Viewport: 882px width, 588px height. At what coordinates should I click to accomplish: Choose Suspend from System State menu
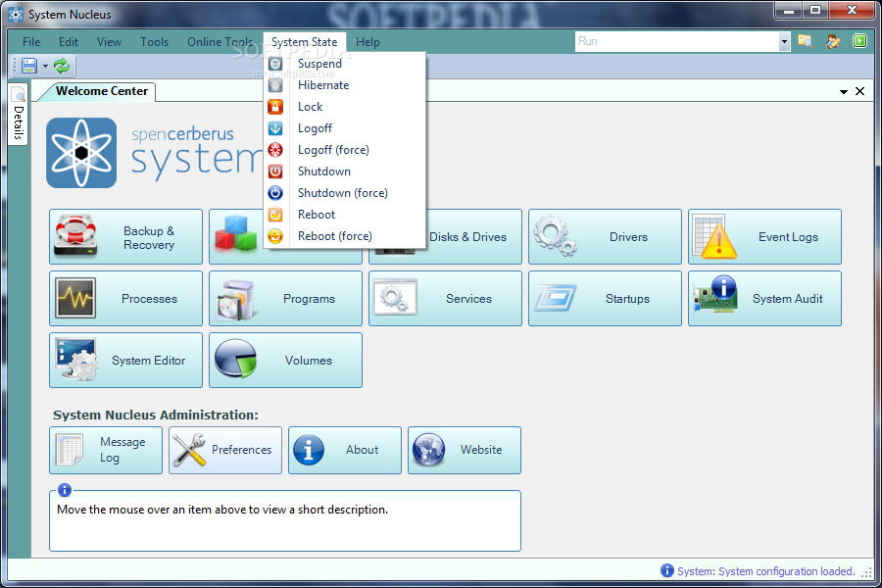pyautogui.click(x=344, y=64)
